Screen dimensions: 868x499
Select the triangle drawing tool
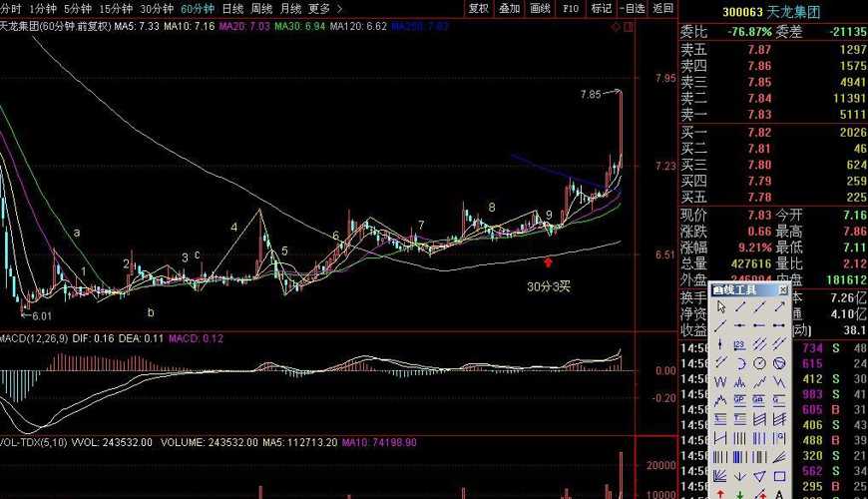pos(759,476)
